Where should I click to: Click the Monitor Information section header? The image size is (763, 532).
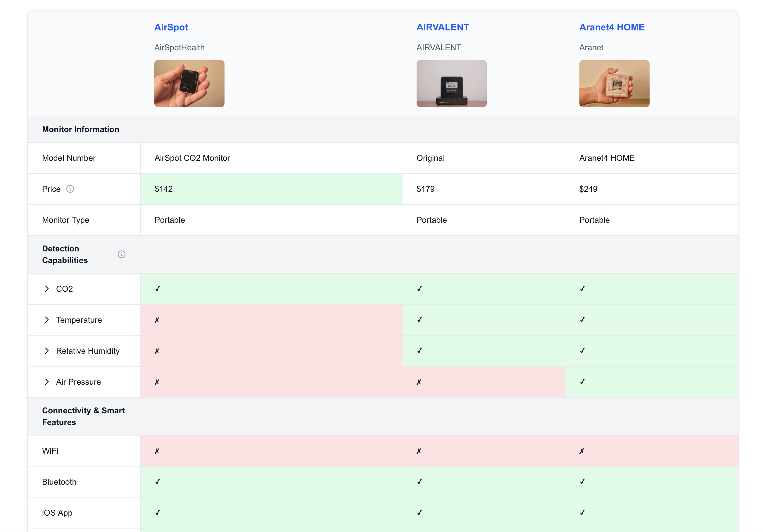coord(80,129)
